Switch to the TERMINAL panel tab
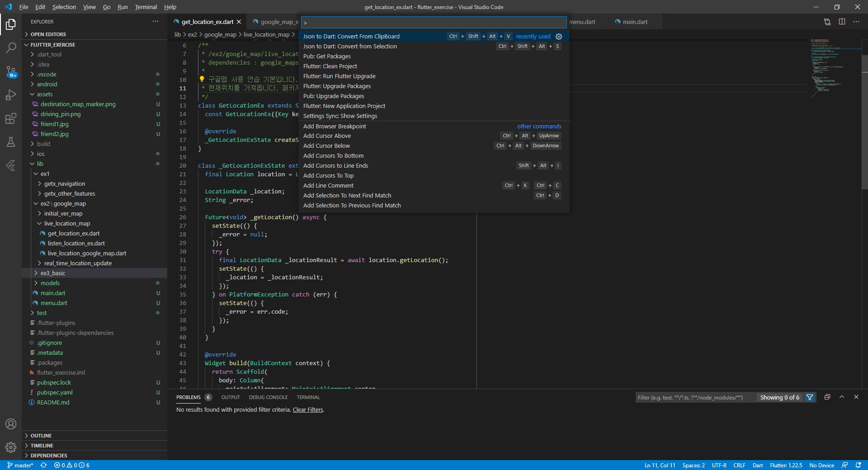 point(308,397)
